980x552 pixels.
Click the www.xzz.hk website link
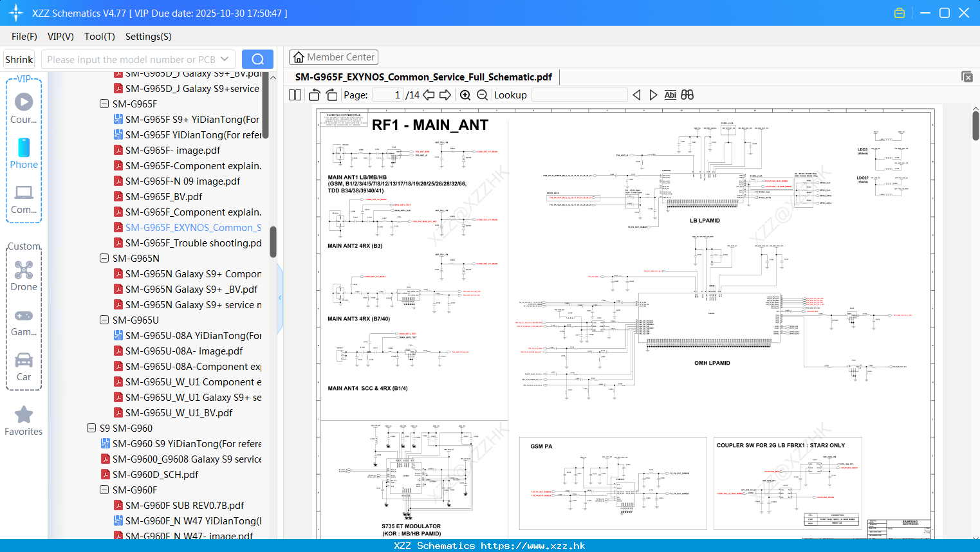533,546
